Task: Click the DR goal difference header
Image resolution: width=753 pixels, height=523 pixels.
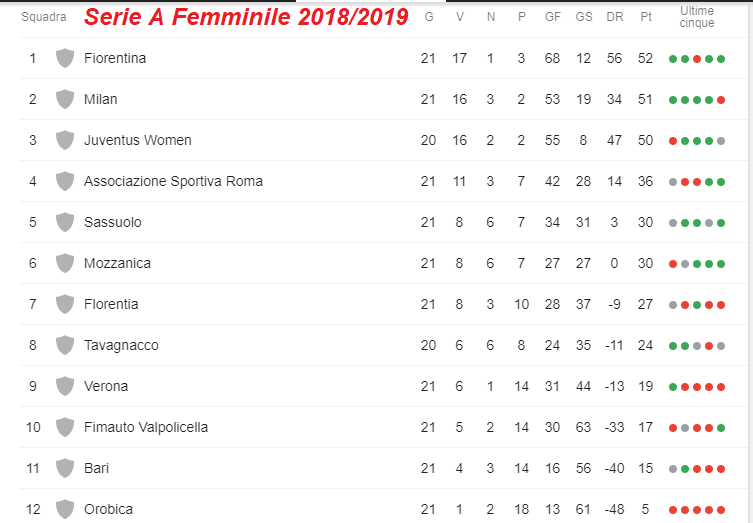Action: point(615,17)
